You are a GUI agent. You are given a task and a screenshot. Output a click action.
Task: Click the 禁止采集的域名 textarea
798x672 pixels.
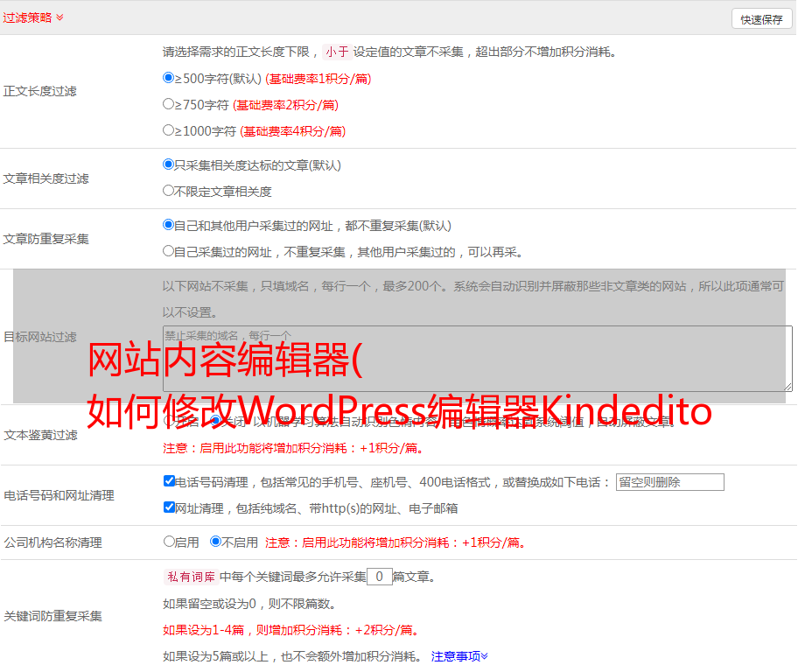coord(478,359)
